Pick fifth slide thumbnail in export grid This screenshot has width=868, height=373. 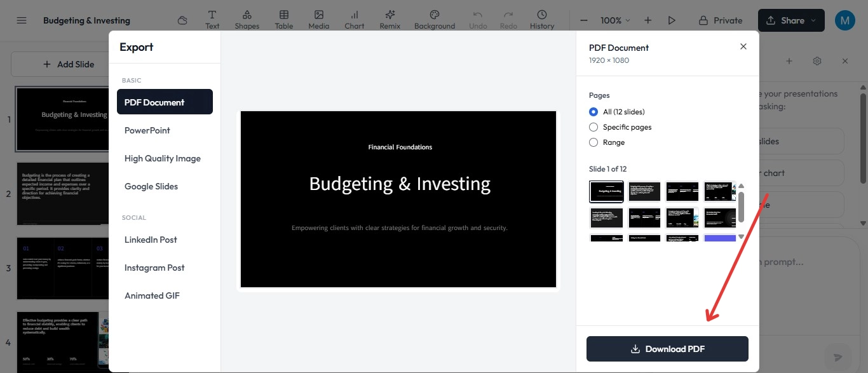606,218
